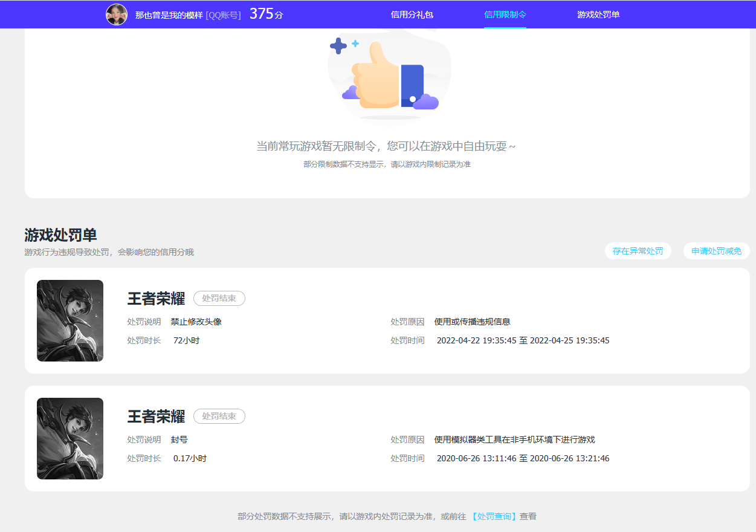Viewport: 756px width, 532px height.
Task: Click the 使用或传播违规信息 reason text
Action: (472, 322)
